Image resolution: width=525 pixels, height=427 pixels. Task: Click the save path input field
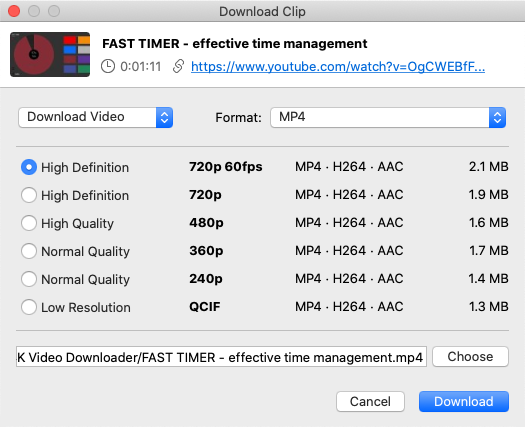(x=221, y=357)
